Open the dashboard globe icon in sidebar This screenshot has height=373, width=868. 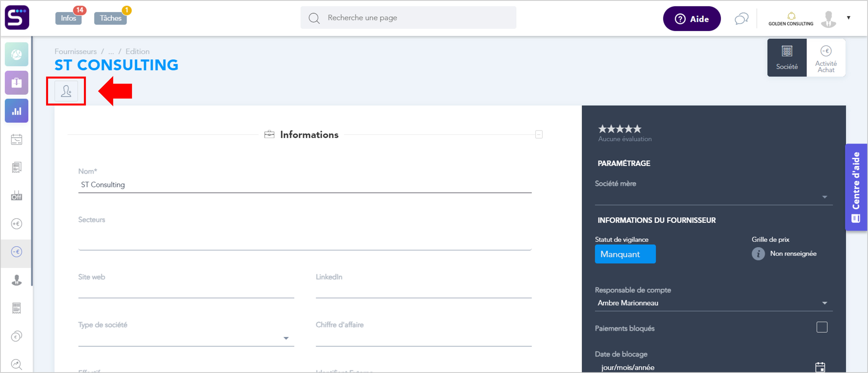point(17,55)
